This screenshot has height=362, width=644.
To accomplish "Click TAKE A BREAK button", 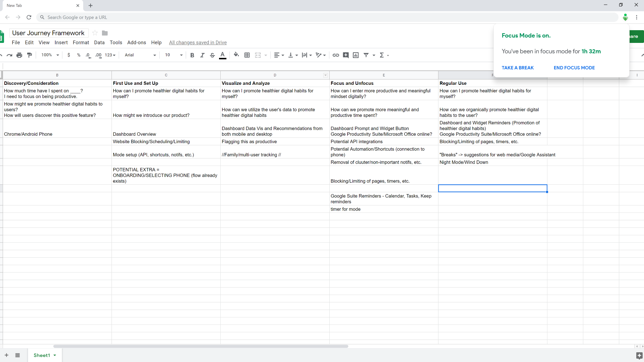I will pyautogui.click(x=518, y=68).
